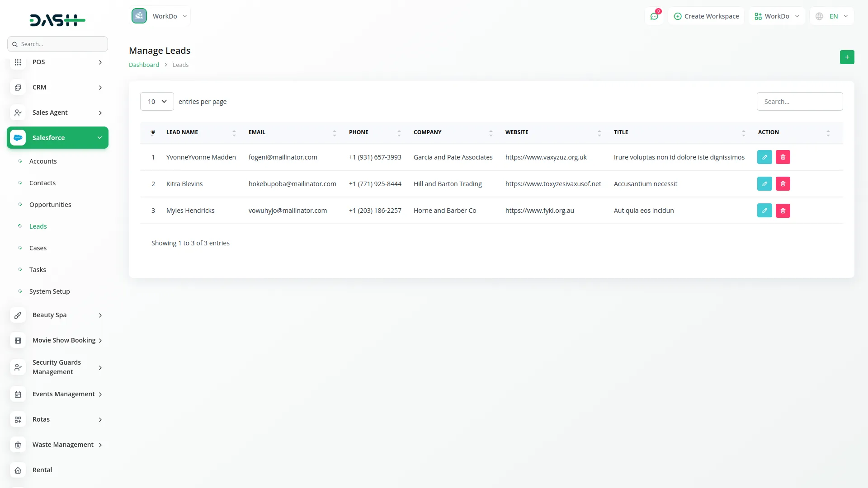Click the Rental home icon in sidebar
This screenshot has height=488, width=868.
pos(18,470)
